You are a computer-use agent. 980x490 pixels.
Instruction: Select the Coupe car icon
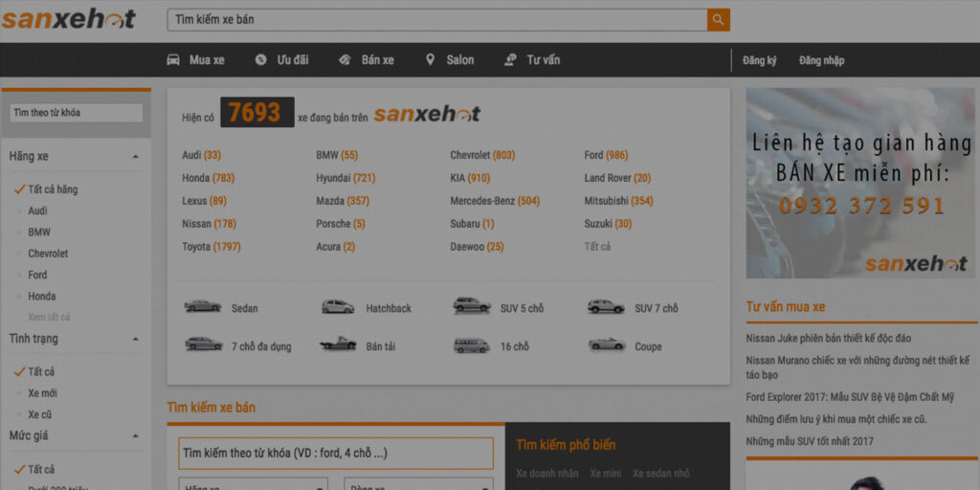coord(606,344)
